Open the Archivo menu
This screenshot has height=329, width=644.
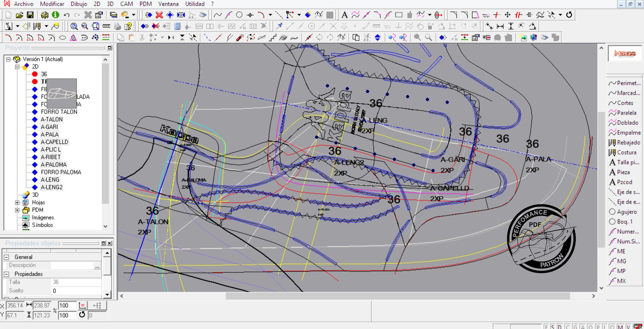pos(24,4)
